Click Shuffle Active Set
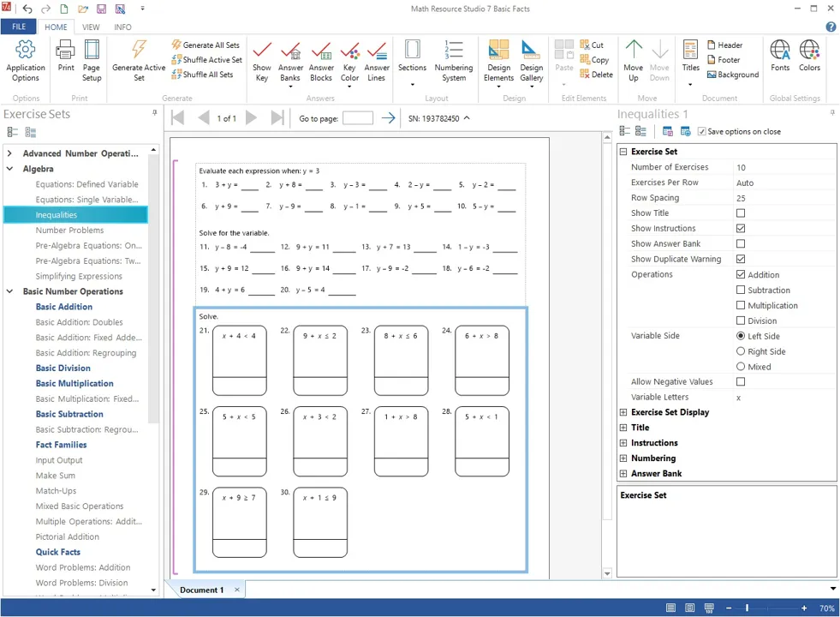 click(206, 59)
